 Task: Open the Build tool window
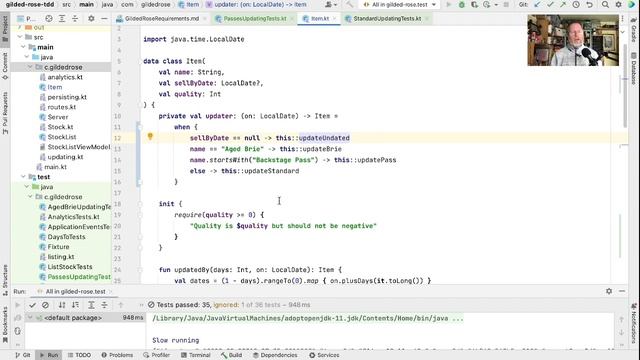click(232, 355)
